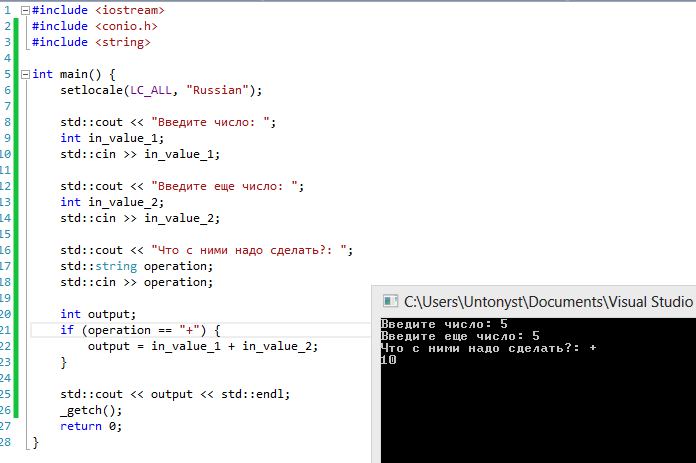
Task: Click LC_ALL macro on line 6
Action: click(150, 90)
